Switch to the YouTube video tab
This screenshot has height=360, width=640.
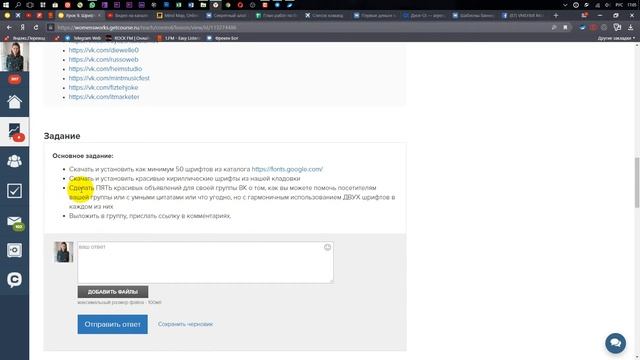click(x=128, y=16)
